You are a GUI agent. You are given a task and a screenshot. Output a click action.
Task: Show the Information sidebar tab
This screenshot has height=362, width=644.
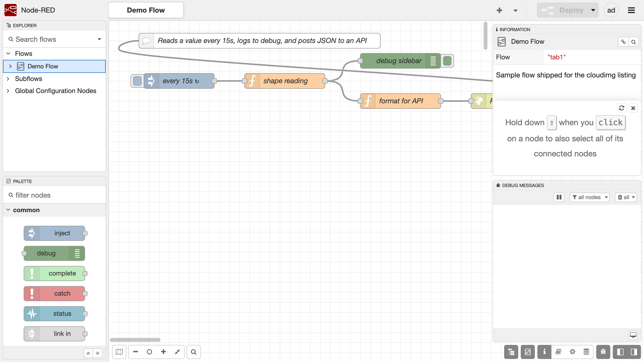(544, 352)
